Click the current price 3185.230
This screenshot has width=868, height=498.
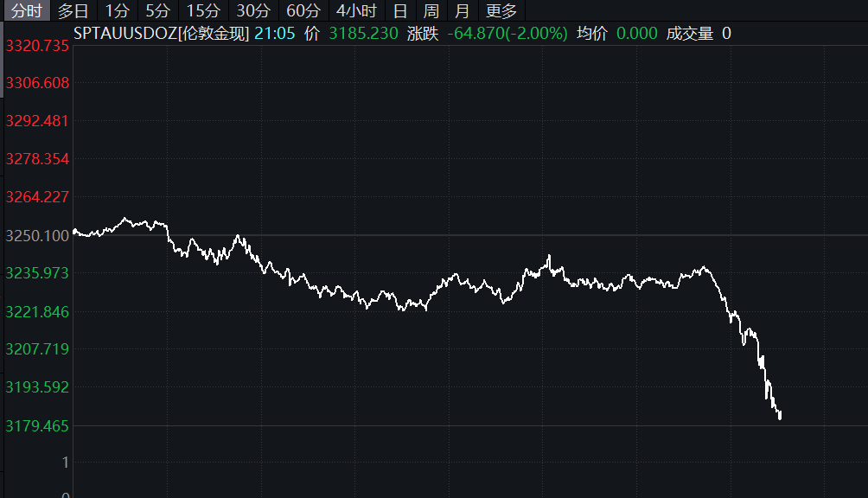tap(363, 34)
